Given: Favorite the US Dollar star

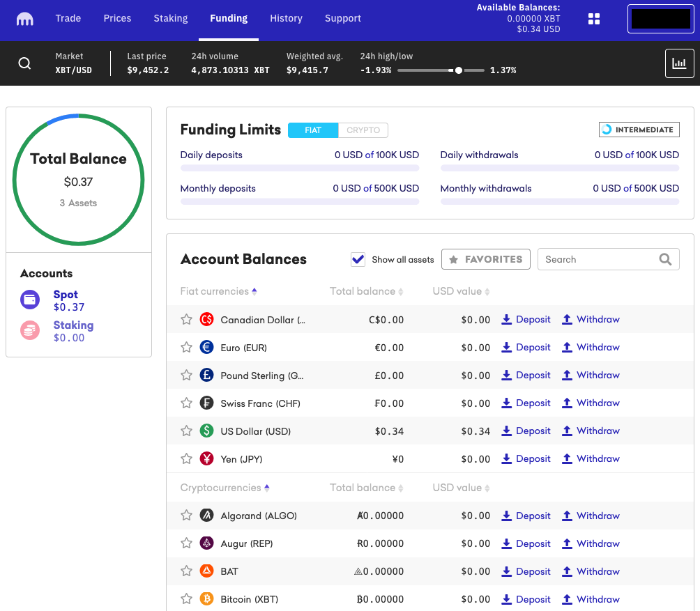Looking at the screenshot, I should [186, 431].
